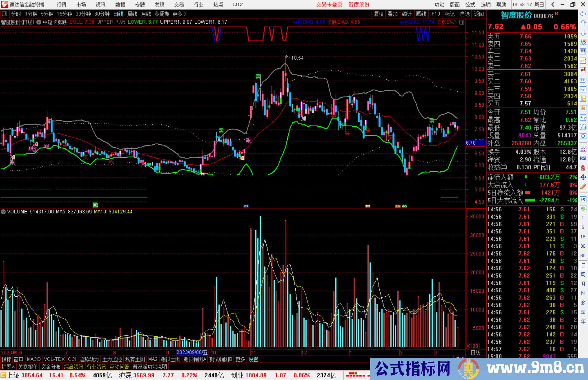Switch to the 周线 period tab
The image size is (588, 380).
point(132,14)
